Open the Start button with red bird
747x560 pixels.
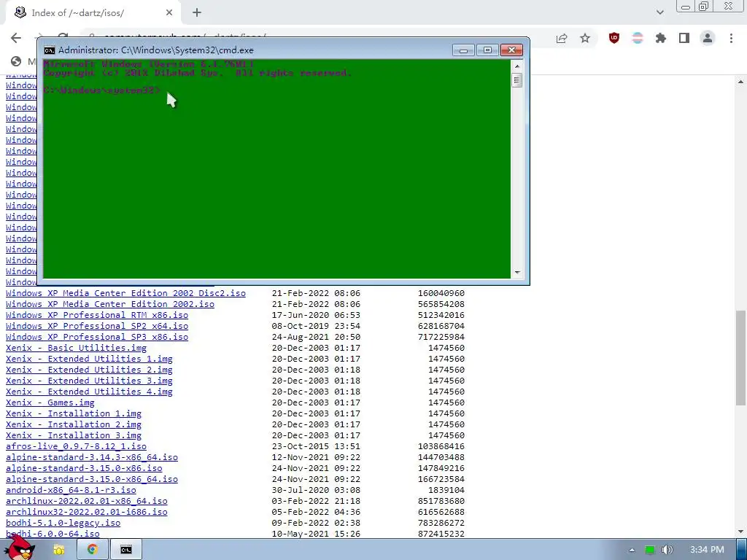pos(20,548)
